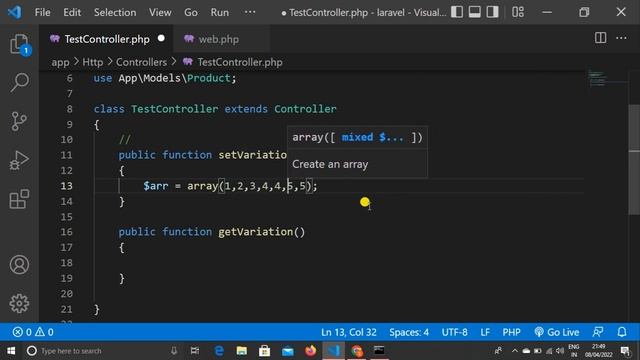
Task: Open the View menu
Action: (160, 12)
